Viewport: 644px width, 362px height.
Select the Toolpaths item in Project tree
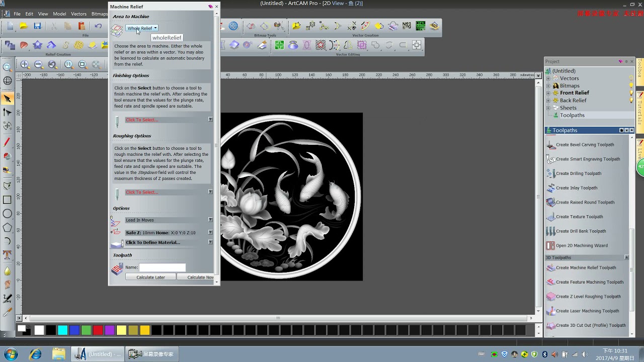[572, 115]
